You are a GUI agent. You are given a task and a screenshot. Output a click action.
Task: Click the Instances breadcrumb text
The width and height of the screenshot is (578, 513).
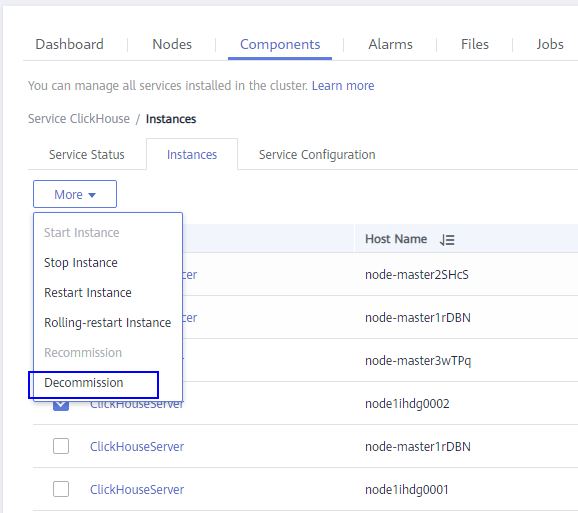pyautogui.click(x=171, y=119)
